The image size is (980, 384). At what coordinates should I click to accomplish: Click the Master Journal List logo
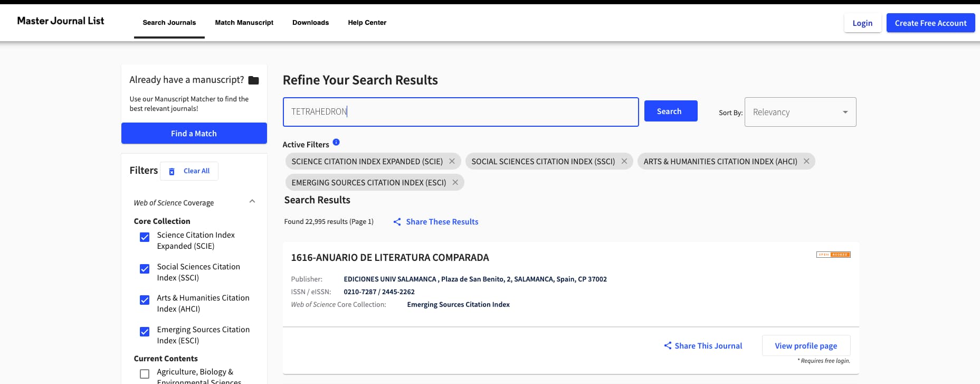tap(61, 21)
